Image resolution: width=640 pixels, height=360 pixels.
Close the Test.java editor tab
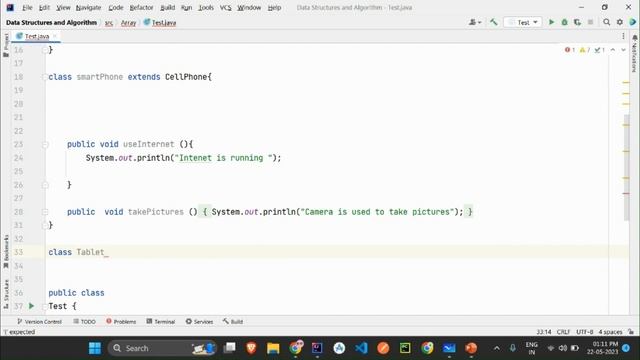(x=55, y=36)
